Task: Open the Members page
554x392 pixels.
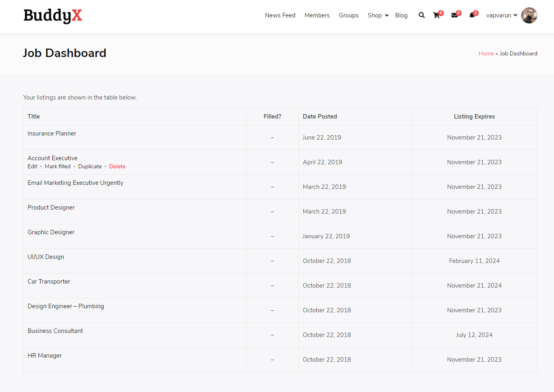Action: point(317,15)
